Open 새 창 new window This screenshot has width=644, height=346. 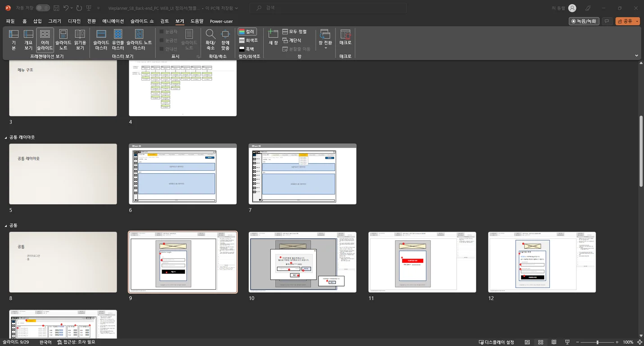[x=273, y=37]
